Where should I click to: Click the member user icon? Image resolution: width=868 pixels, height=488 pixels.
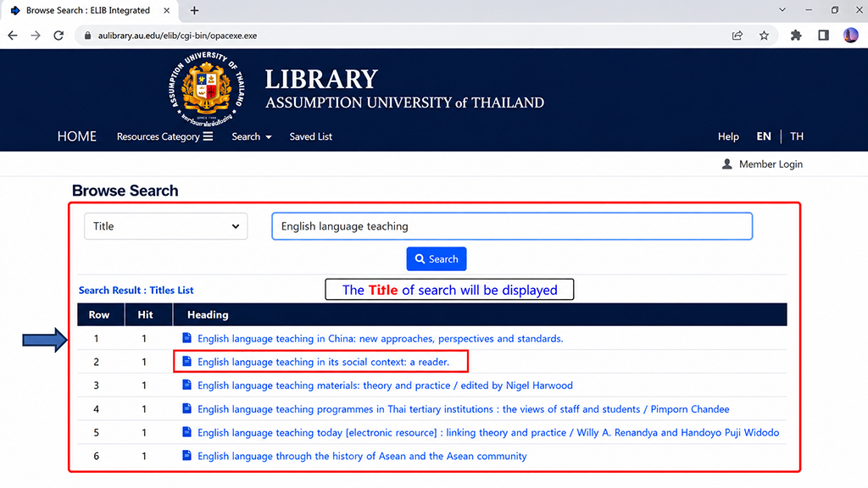pos(726,164)
